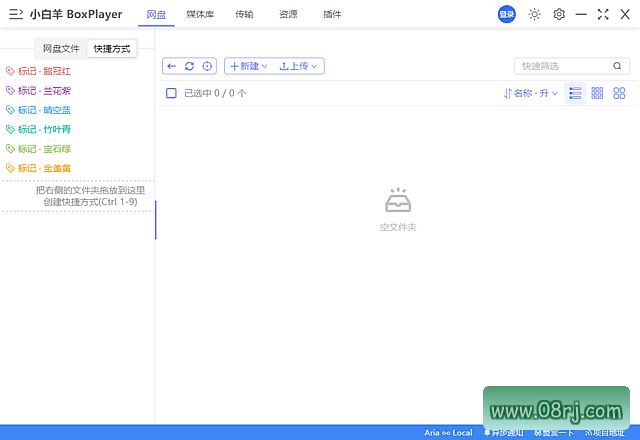
Task: Open the 名称 · 升 sort dropdown
Action: [531, 93]
